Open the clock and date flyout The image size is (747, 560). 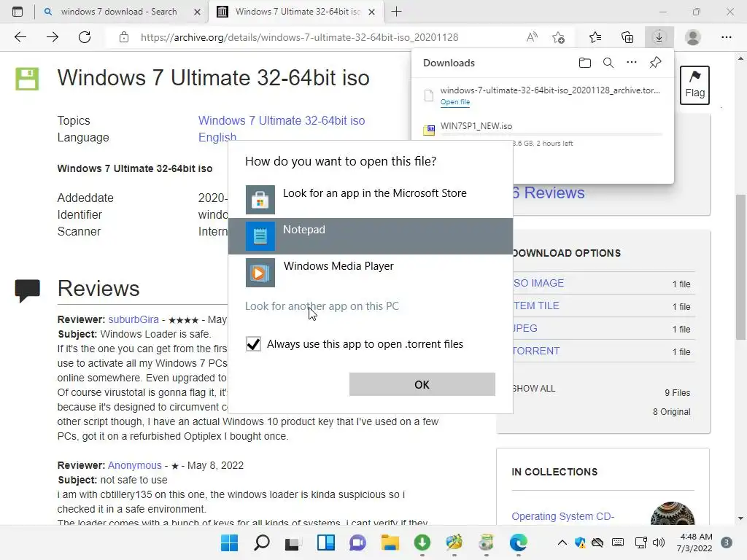(x=694, y=542)
